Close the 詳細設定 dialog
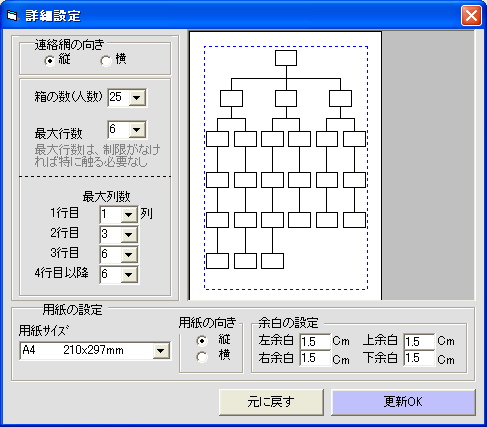487x427 pixels. pos(471,16)
